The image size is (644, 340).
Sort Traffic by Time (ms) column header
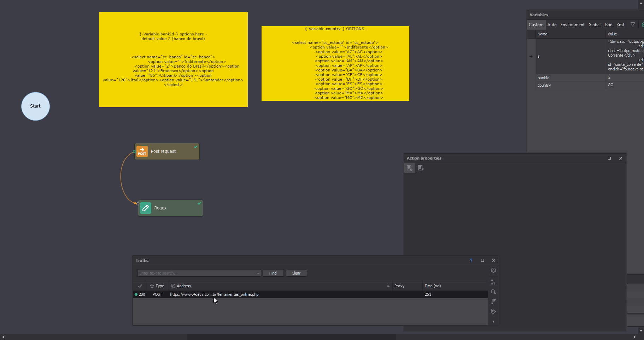click(455, 286)
